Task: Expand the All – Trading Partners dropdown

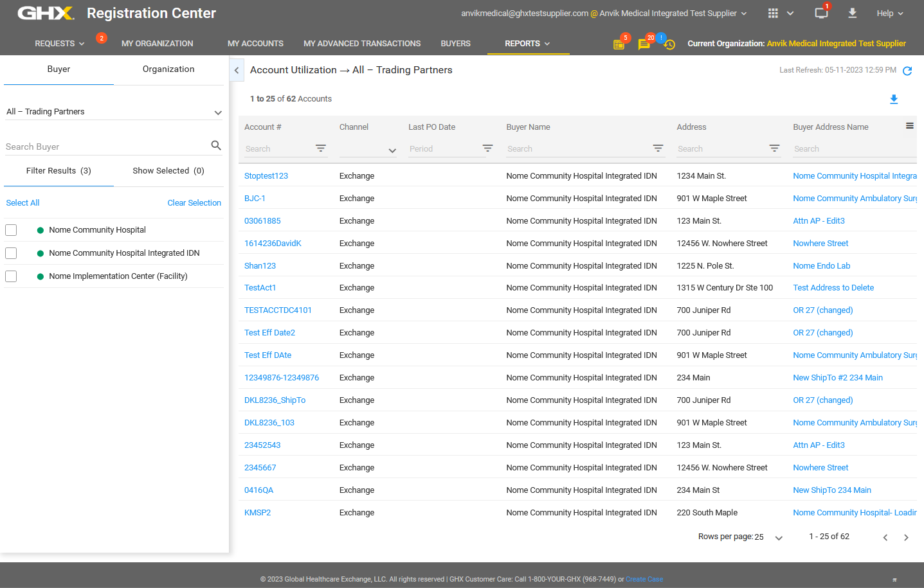Action: point(218,112)
